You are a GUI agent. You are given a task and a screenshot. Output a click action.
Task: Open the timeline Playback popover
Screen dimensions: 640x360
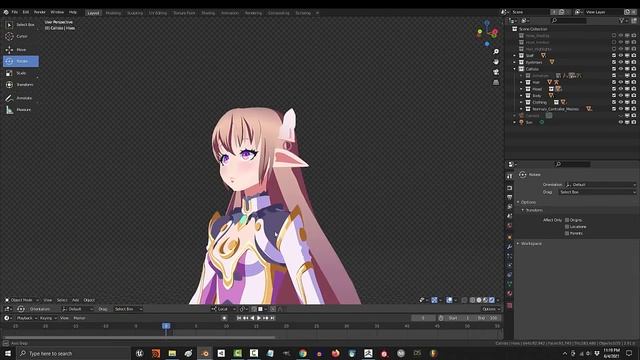coord(26,318)
